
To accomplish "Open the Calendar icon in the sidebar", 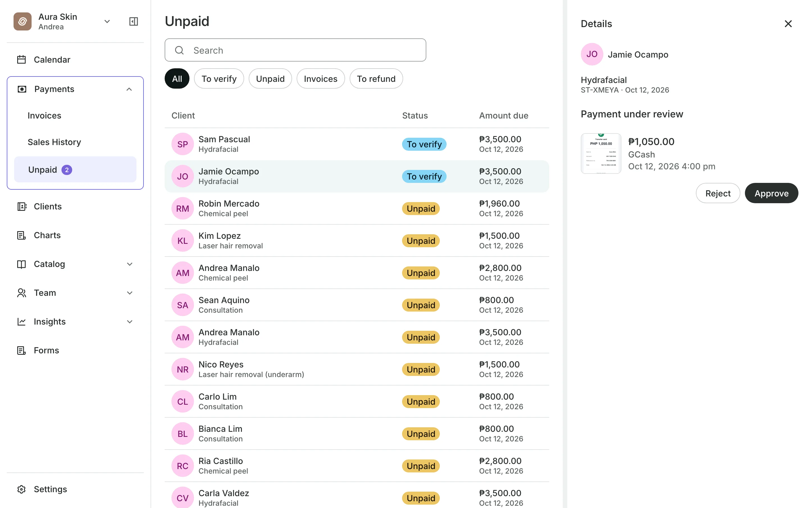I will 21,60.
